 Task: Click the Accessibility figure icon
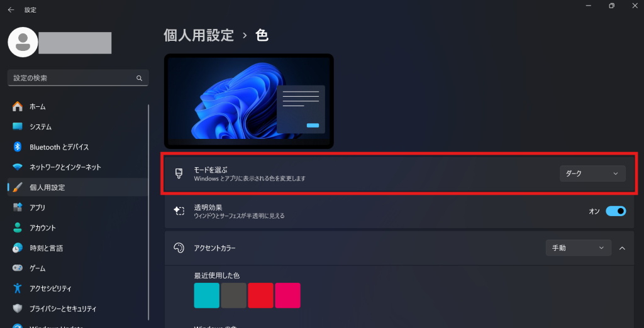(x=18, y=288)
